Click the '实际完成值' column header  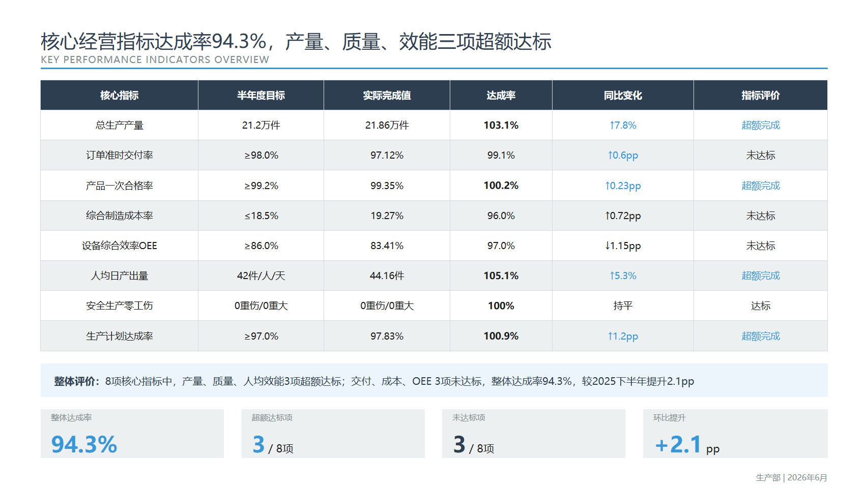[x=387, y=95]
